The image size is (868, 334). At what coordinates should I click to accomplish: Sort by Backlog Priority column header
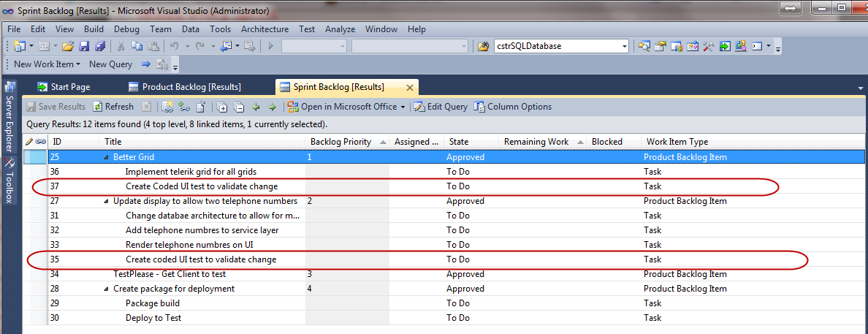tap(340, 142)
